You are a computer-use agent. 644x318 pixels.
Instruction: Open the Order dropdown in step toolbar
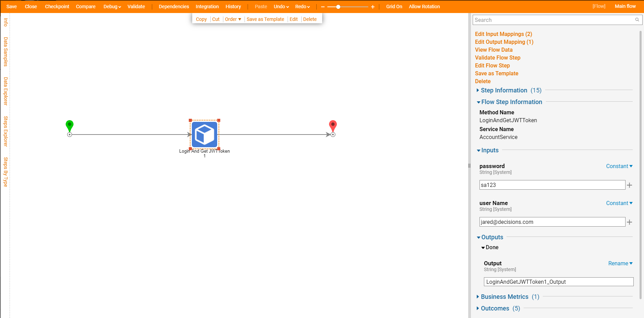point(233,19)
